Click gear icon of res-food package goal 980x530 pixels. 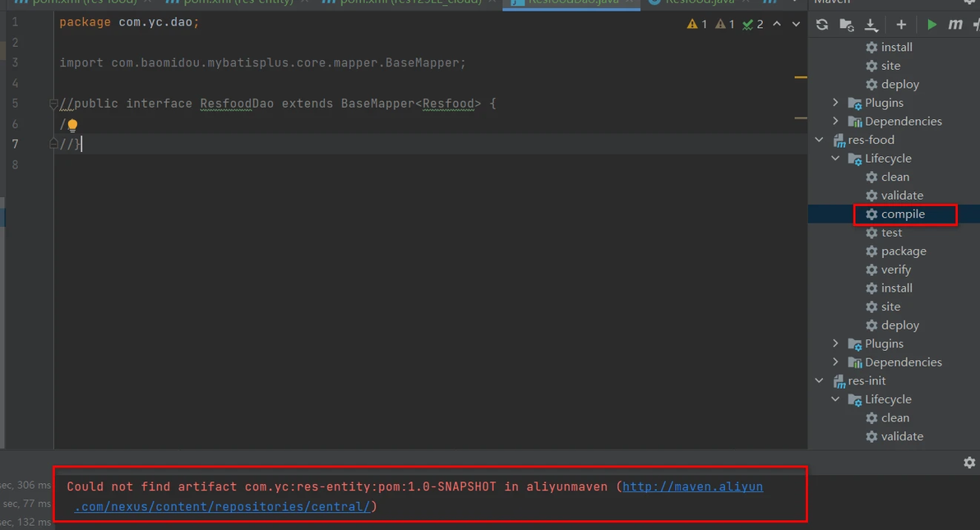(871, 251)
